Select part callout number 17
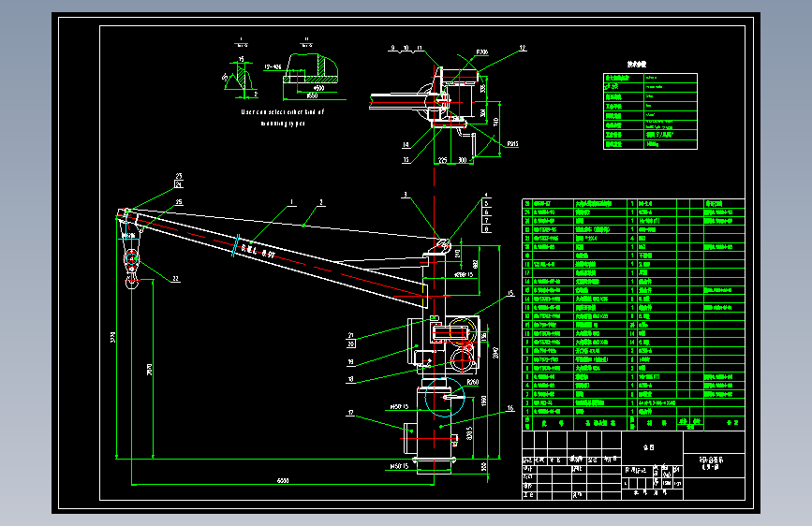812x526 pixels. click(x=350, y=413)
